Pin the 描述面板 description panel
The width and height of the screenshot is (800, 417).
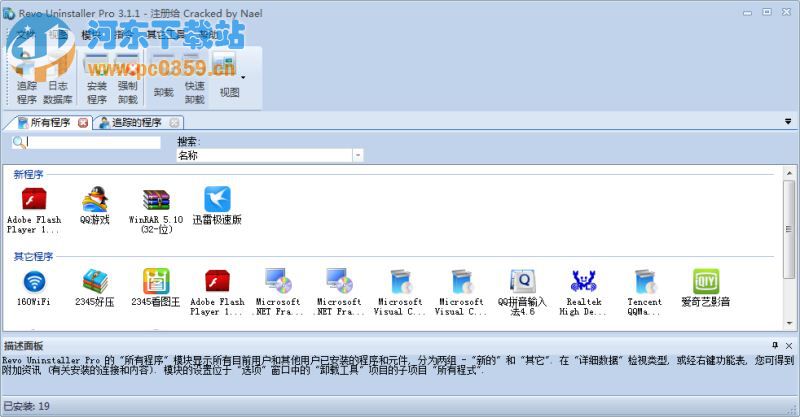(x=776, y=346)
